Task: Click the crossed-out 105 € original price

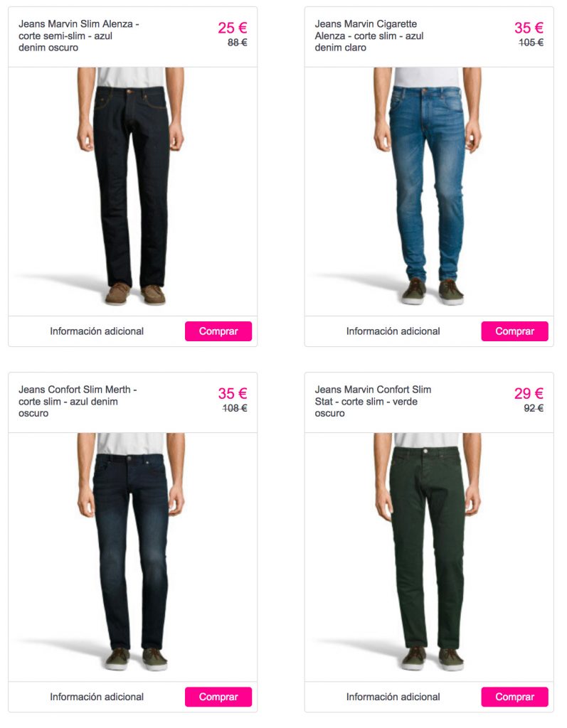Action: 531,43
